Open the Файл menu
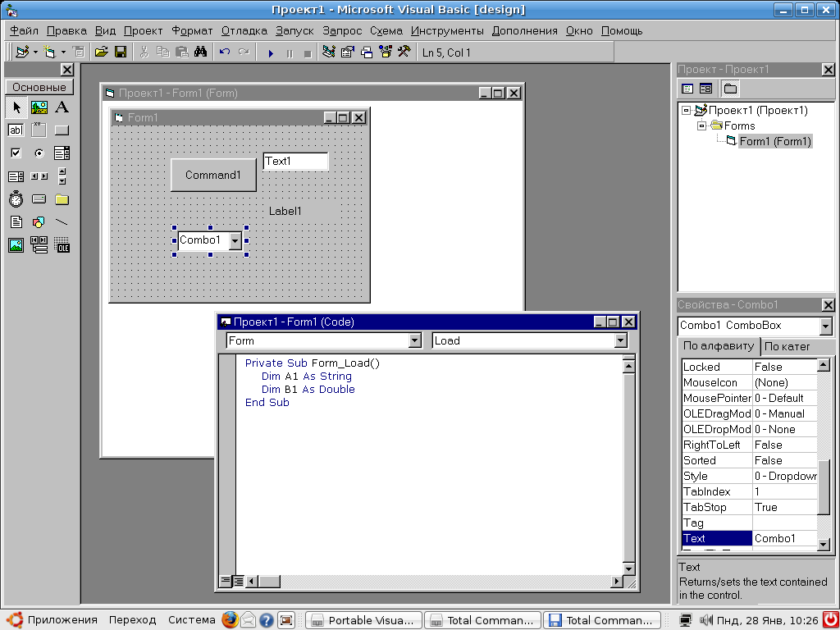840x630 pixels. coord(24,31)
